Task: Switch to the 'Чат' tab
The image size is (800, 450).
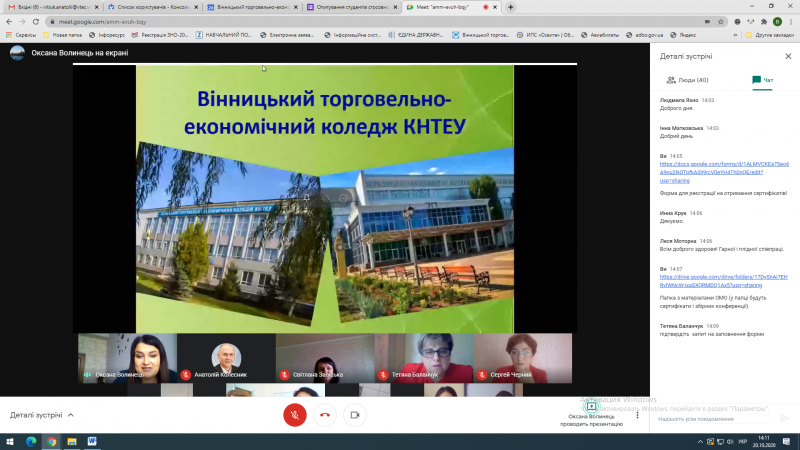Action: pyautogui.click(x=762, y=80)
